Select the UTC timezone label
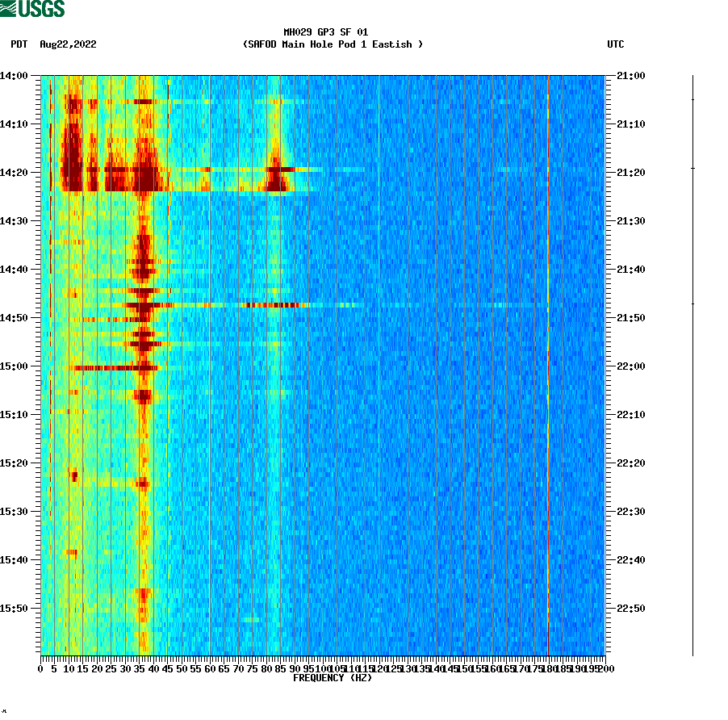728x720 pixels. 617,45
